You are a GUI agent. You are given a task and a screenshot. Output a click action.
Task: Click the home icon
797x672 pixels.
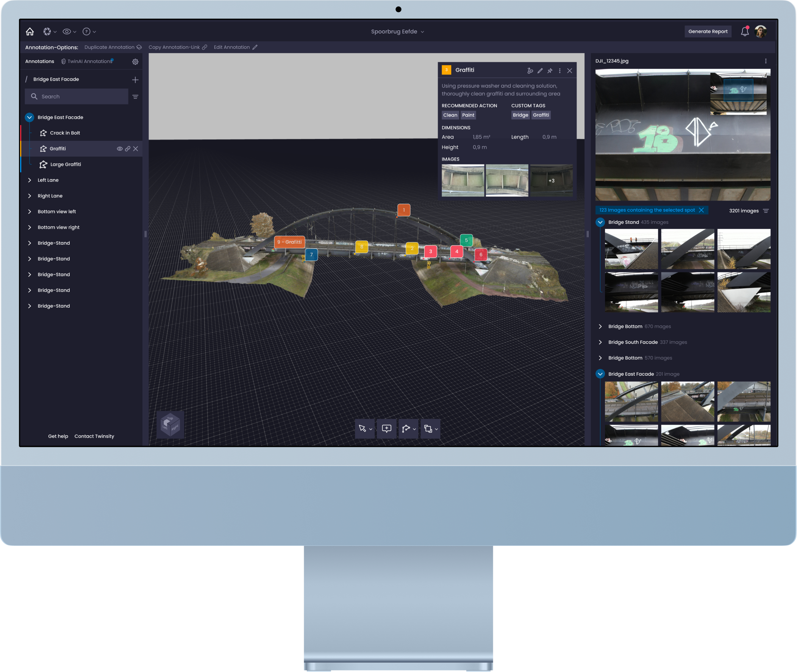pos(30,31)
